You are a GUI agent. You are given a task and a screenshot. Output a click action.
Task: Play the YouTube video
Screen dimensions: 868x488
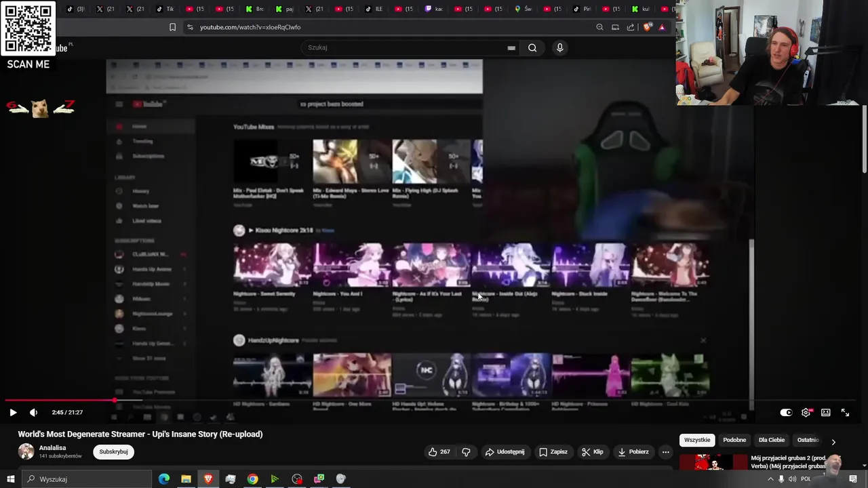[13, 412]
